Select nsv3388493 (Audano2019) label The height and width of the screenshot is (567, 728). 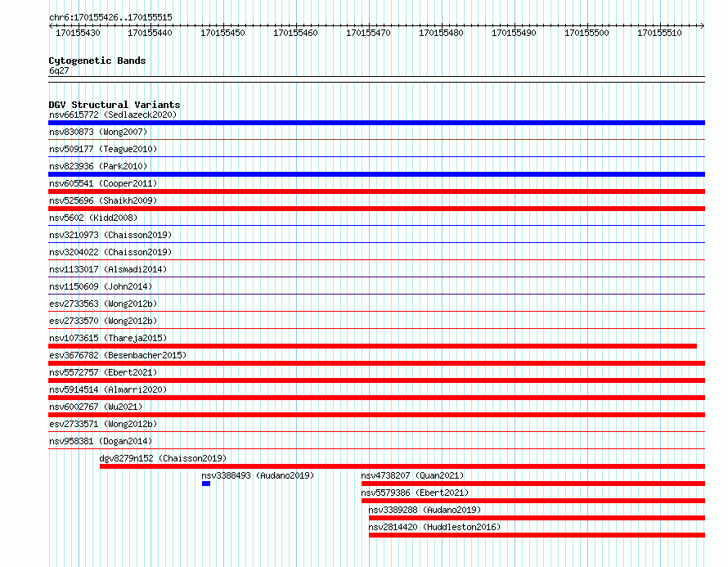[x=258, y=475]
